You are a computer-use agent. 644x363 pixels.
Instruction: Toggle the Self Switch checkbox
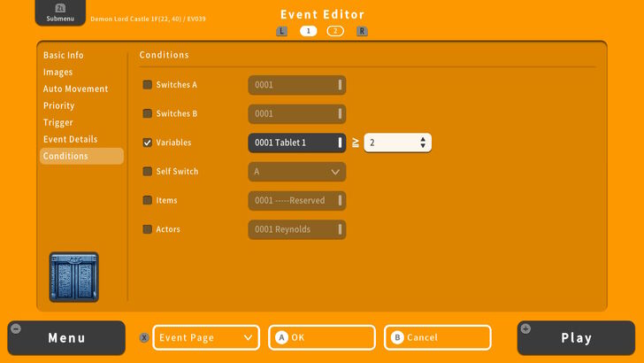[148, 172]
